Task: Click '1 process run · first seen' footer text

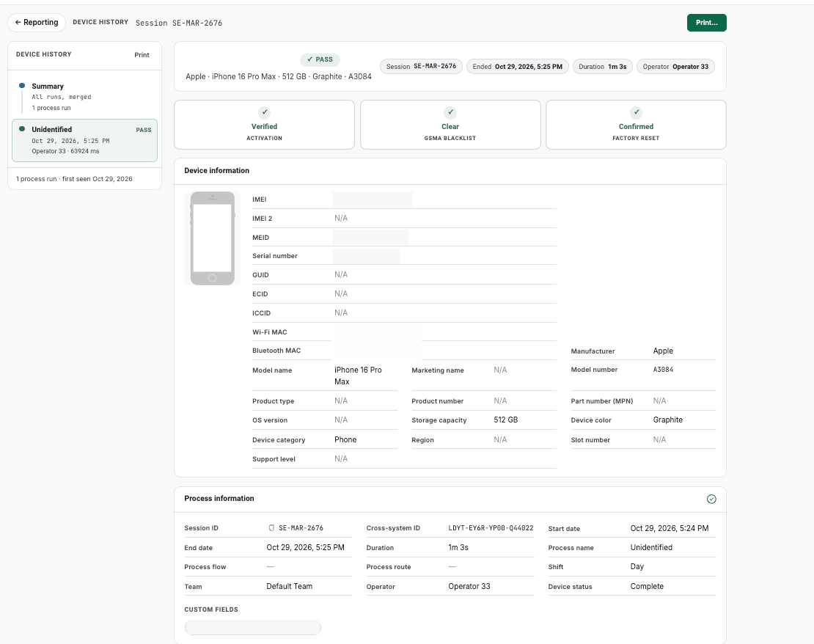Action: [x=74, y=179]
